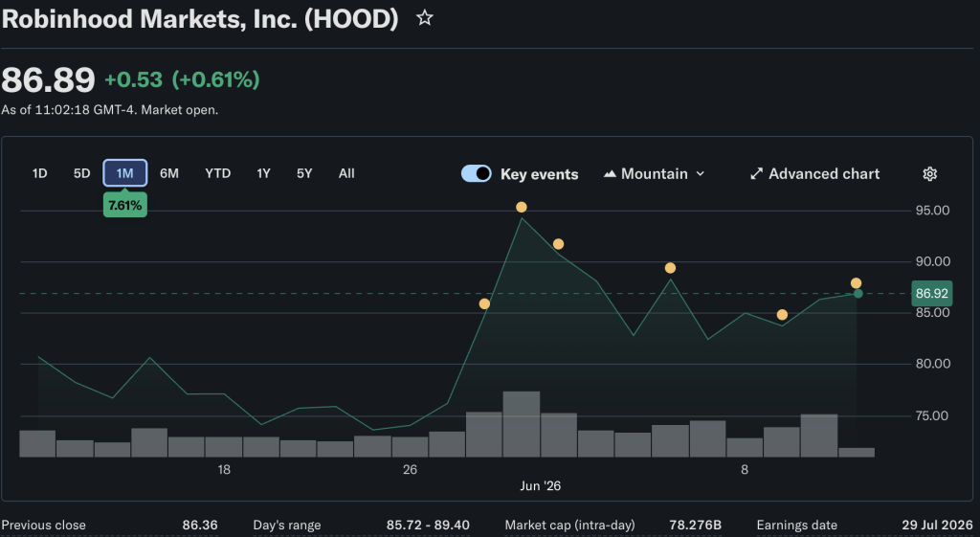Add HOOD to watchlist with star icon
This screenshot has height=537, width=980.
point(424,17)
